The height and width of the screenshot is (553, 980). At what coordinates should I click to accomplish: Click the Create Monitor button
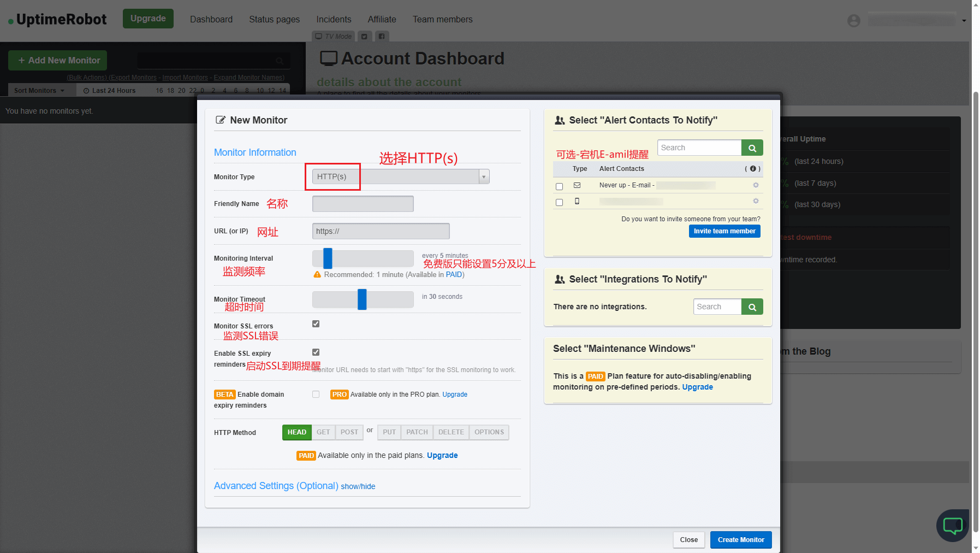pos(740,540)
